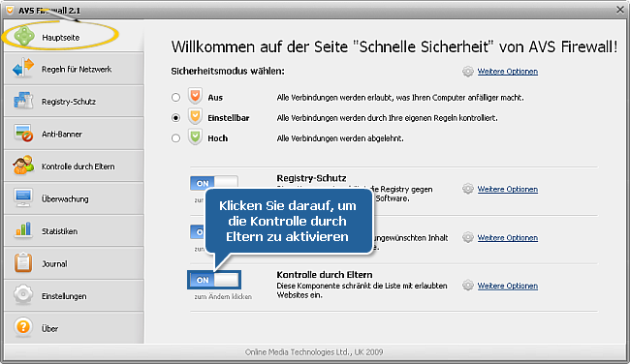
Task: Click 'Online Media Technologies Ltd., UK 2009' footer
Action: pos(314,352)
